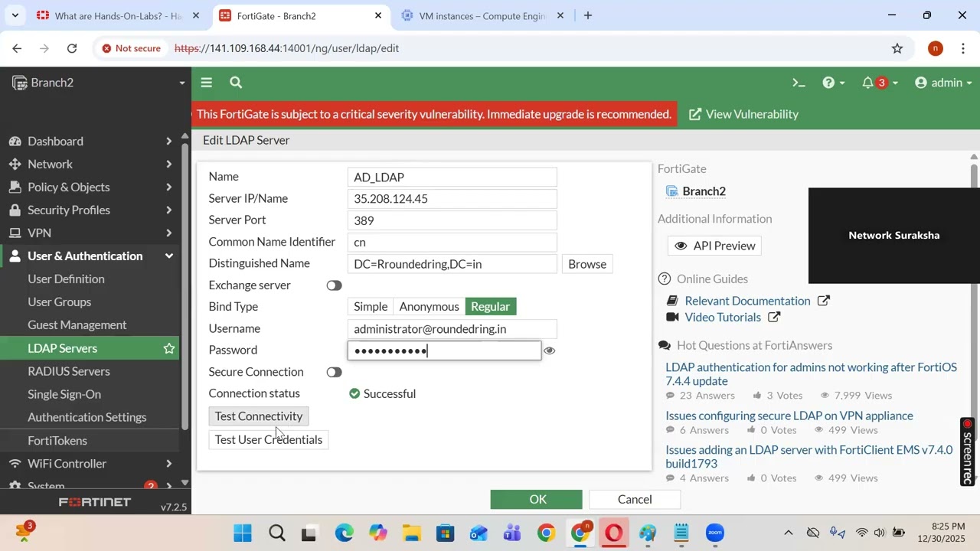This screenshot has height=551, width=980.
Task: Click the Branch2 device link in right panel
Action: coord(704,191)
